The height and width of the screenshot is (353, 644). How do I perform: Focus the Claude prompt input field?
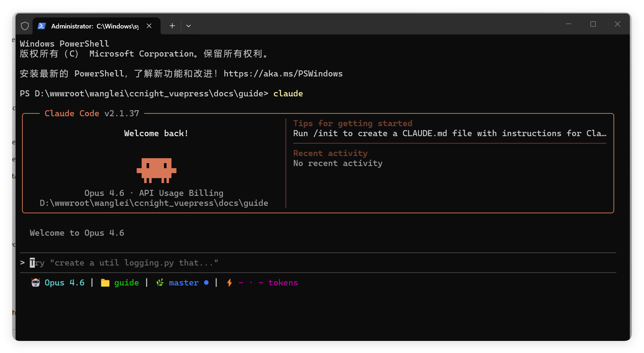click(318, 263)
